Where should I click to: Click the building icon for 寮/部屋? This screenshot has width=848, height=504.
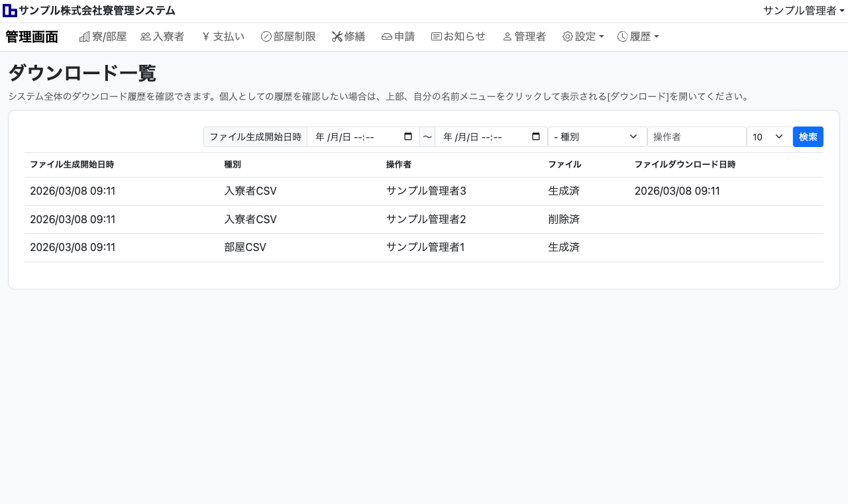[x=84, y=37]
